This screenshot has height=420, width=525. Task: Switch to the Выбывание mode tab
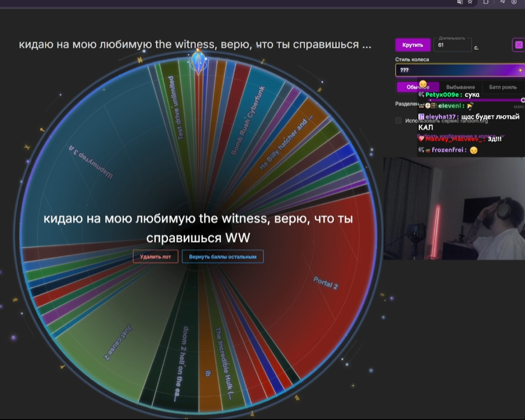point(460,87)
